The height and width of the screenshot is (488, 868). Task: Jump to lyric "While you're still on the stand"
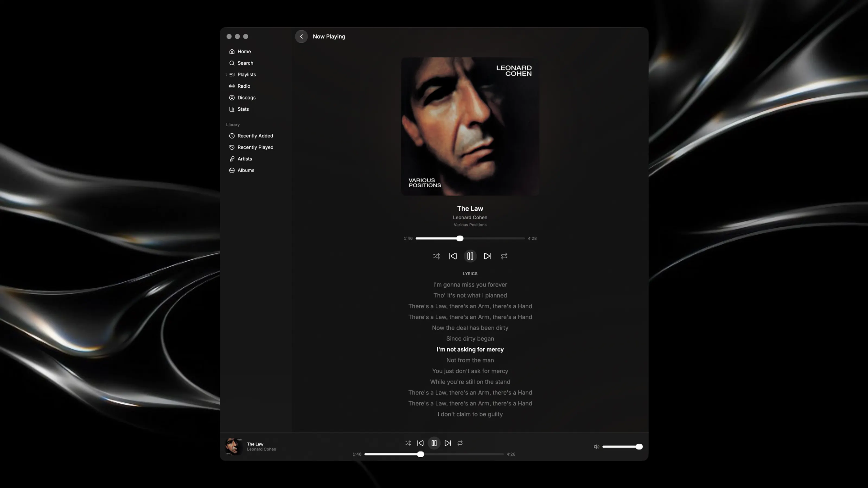pos(470,382)
